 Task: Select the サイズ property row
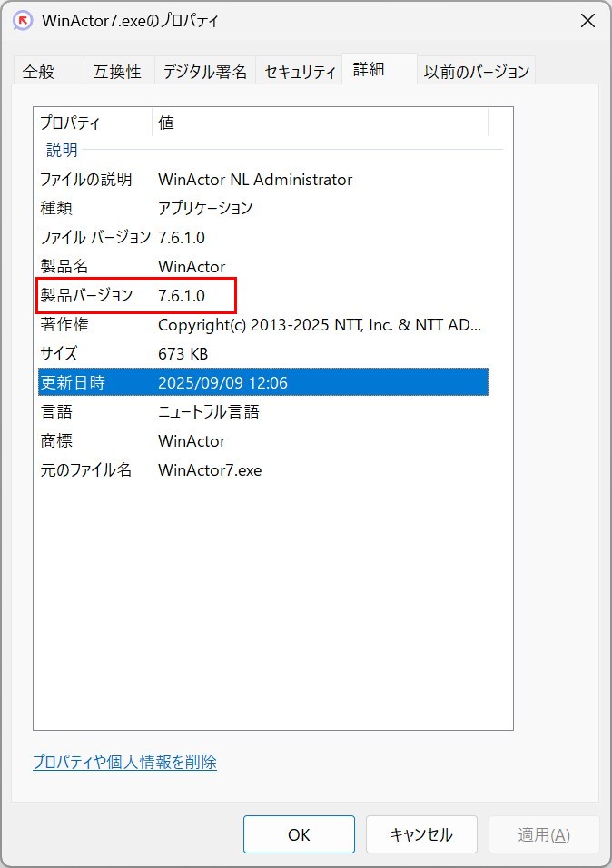pyautogui.click(x=263, y=354)
